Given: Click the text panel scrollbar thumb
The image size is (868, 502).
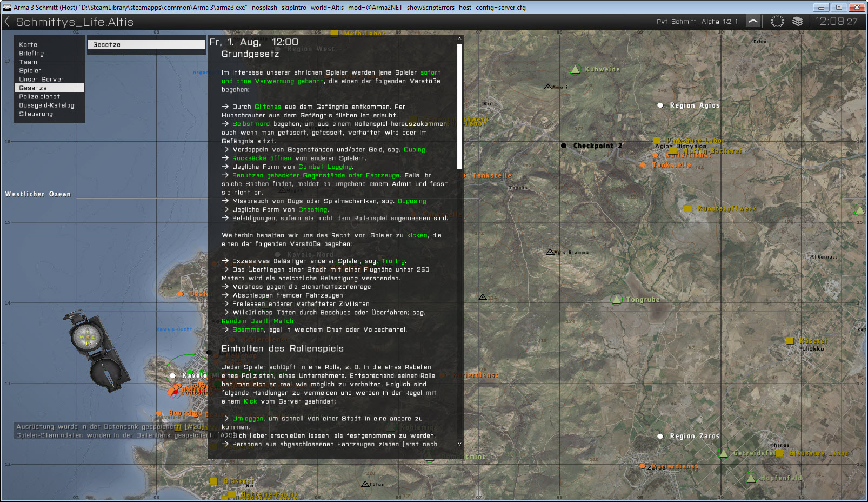Looking at the screenshot, I should click(x=460, y=107).
